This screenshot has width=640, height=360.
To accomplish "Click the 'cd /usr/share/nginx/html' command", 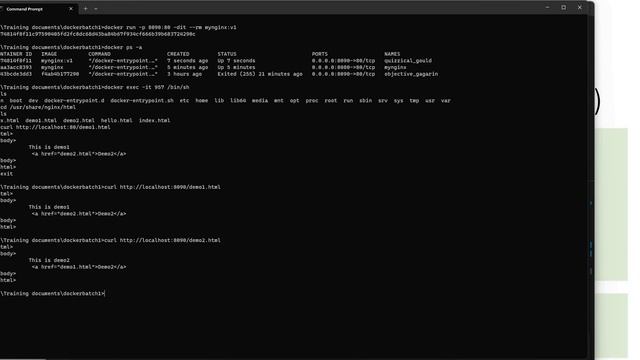I will [38, 107].
